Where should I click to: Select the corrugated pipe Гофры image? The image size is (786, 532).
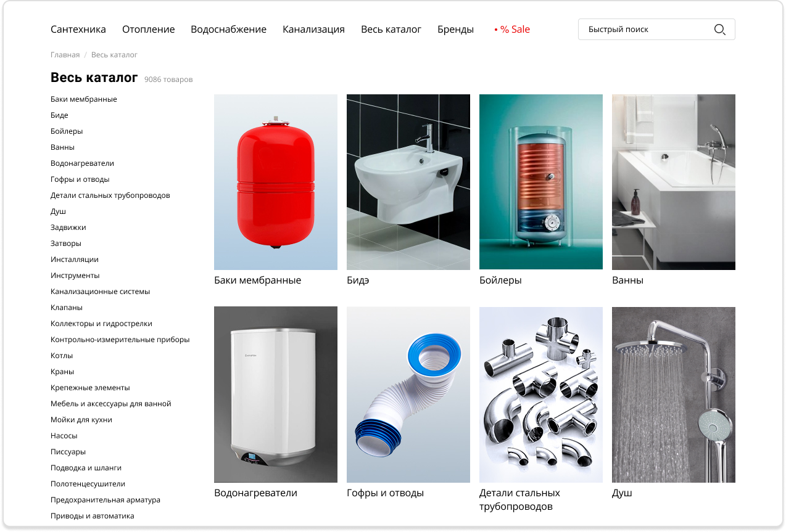(x=408, y=395)
